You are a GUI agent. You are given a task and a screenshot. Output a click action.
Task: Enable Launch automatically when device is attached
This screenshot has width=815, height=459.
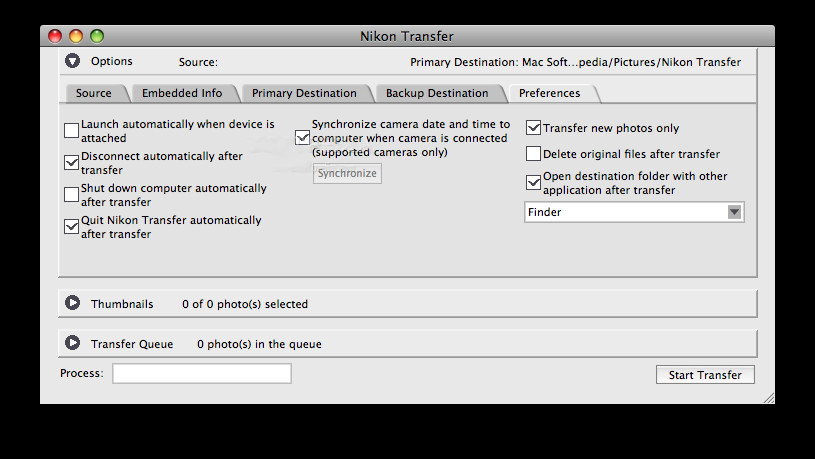pos(71,130)
